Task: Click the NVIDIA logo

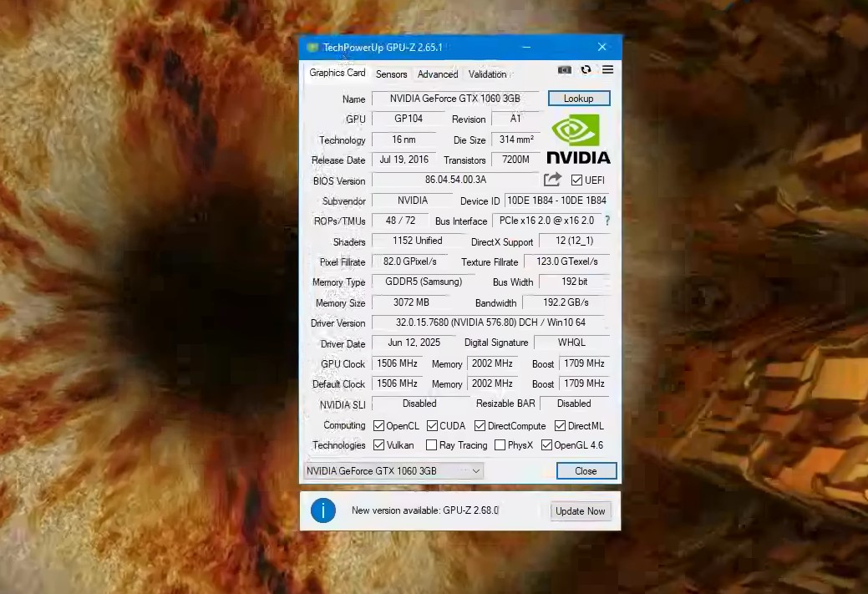Action: [577, 143]
